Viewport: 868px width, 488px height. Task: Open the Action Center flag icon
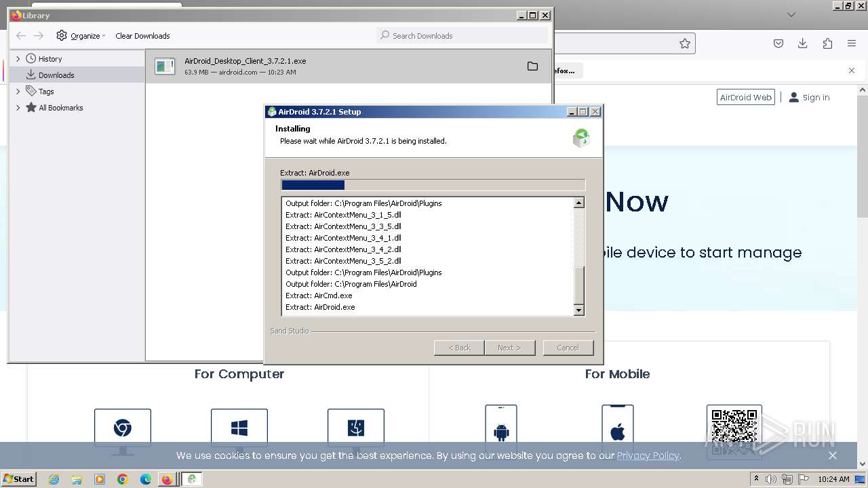click(804, 479)
